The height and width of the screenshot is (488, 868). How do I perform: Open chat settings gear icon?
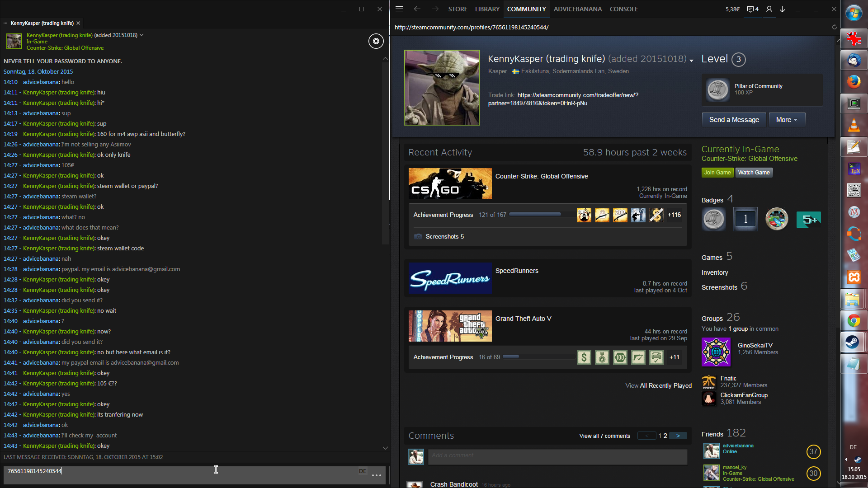pyautogui.click(x=376, y=41)
